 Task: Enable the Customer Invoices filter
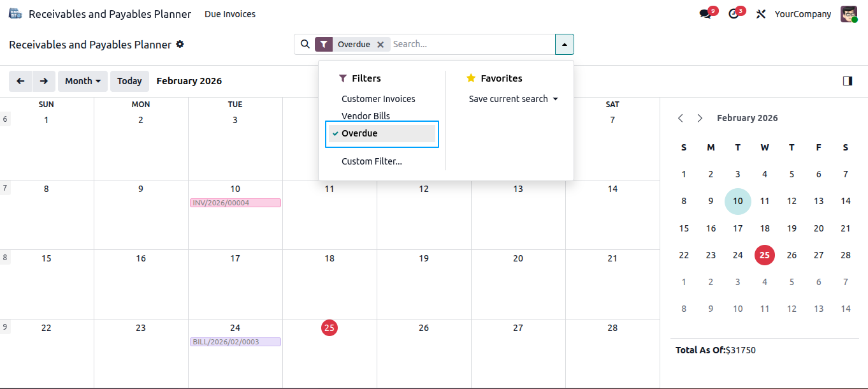pyautogui.click(x=379, y=99)
